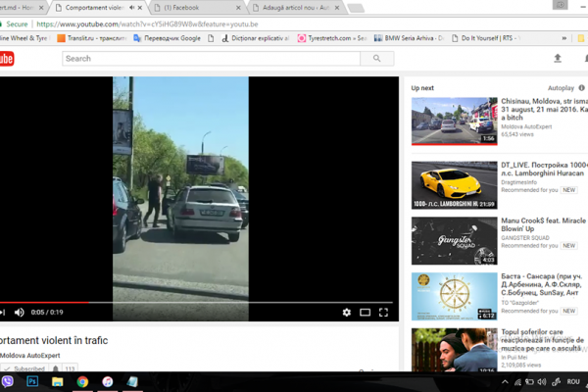The image size is (588, 392).
Task: Close the Comportament violent tab
Action: pos(140,8)
